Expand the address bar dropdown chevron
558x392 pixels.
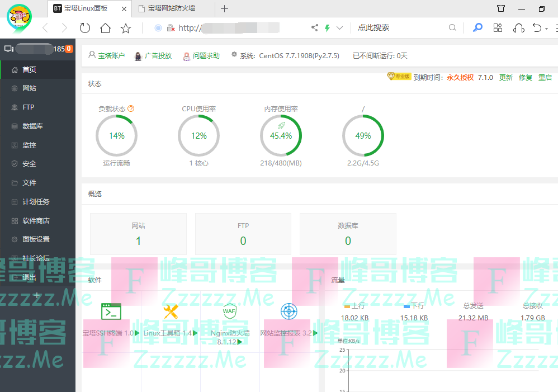tap(339, 28)
